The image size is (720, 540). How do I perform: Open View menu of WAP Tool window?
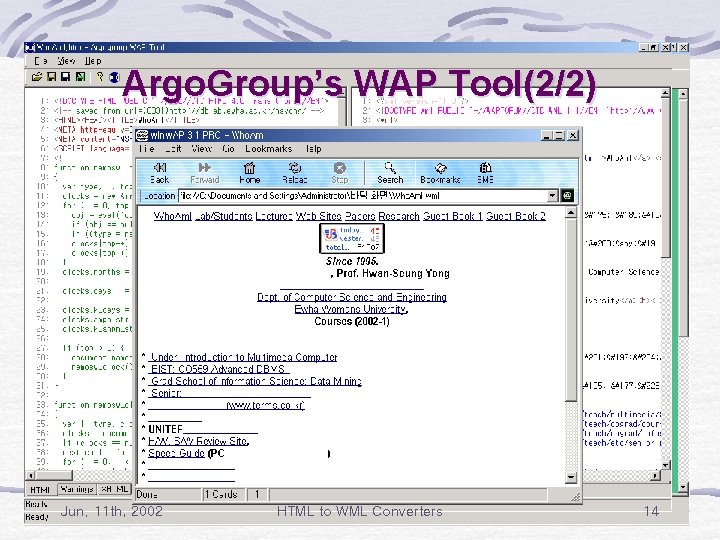[x=67, y=61]
